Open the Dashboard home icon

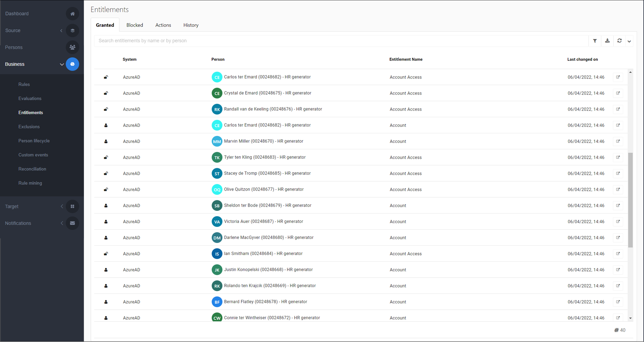click(72, 14)
